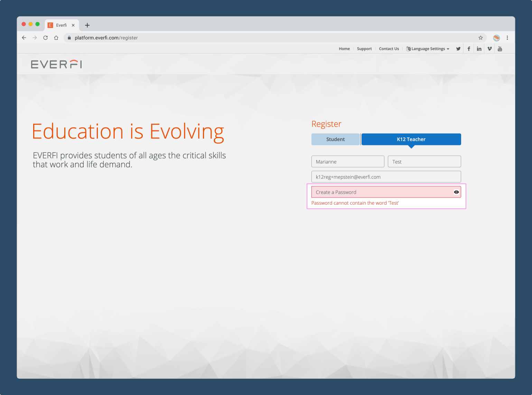532x395 pixels.
Task: Click the EVERFI logo
Action: 56,64
